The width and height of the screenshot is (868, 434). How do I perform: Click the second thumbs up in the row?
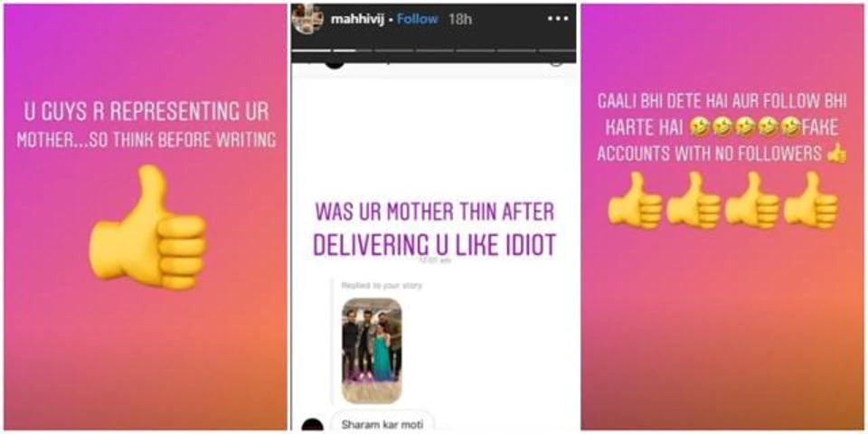(693, 200)
